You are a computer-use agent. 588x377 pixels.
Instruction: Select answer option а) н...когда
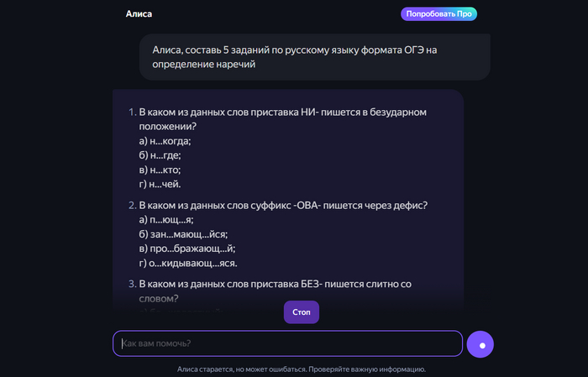(x=165, y=141)
